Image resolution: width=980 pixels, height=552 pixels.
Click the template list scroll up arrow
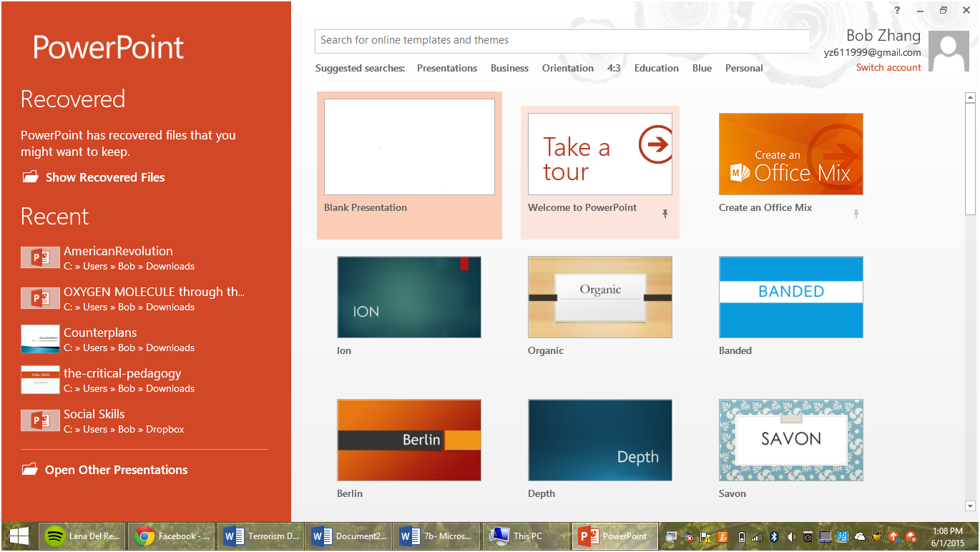pos(970,97)
